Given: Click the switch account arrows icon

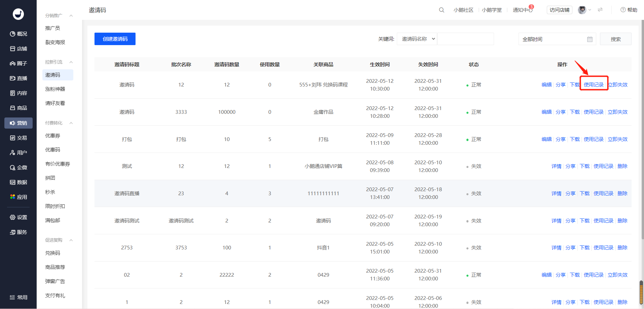Looking at the screenshot, I should 600,10.
